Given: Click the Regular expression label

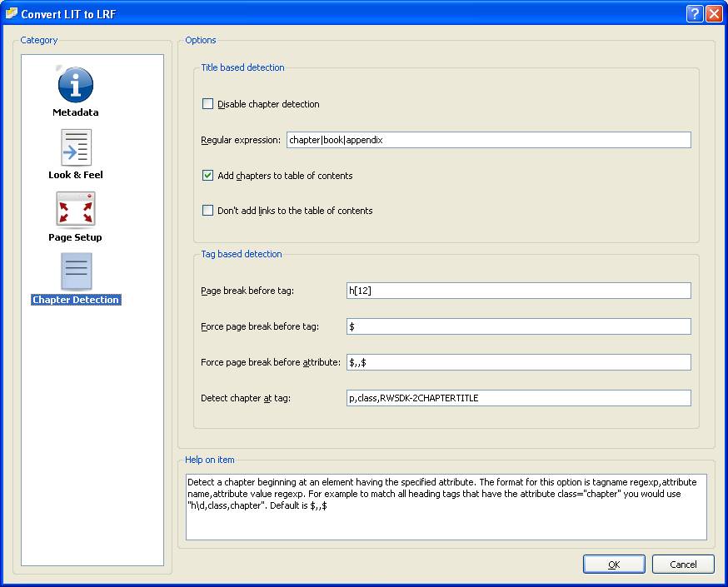Looking at the screenshot, I should coord(241,140).
